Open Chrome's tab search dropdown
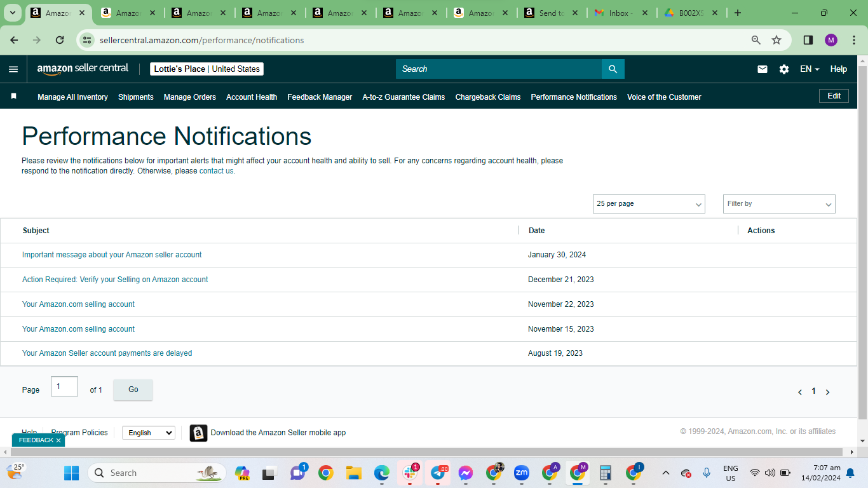This screenshot has width=868, height=488. (13, 13)
